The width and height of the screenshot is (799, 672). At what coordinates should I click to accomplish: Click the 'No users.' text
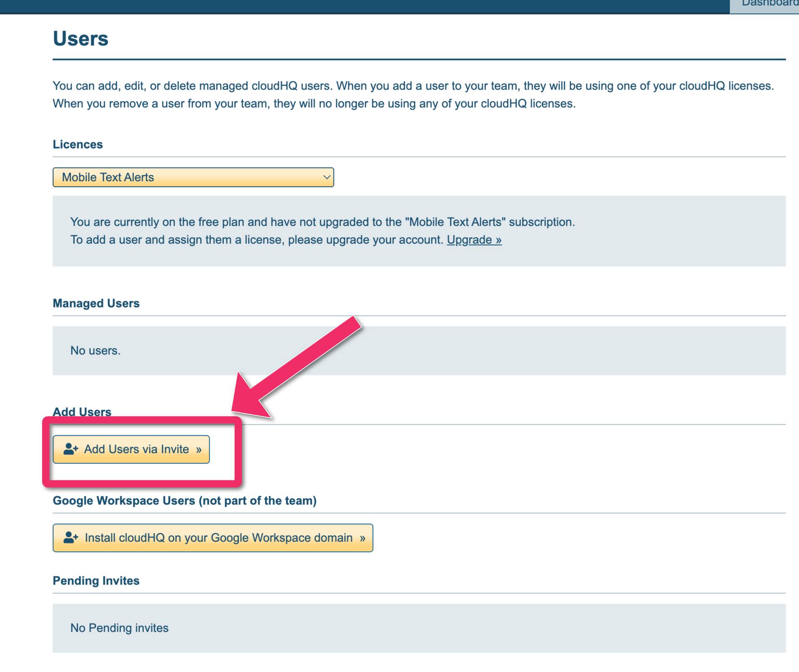[95, 350]
